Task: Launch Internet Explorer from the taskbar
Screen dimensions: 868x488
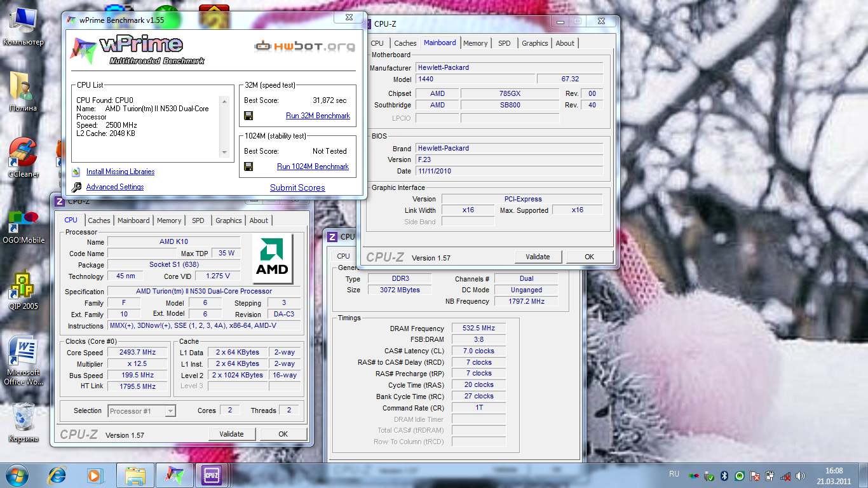Action: (x=57, y=475)
